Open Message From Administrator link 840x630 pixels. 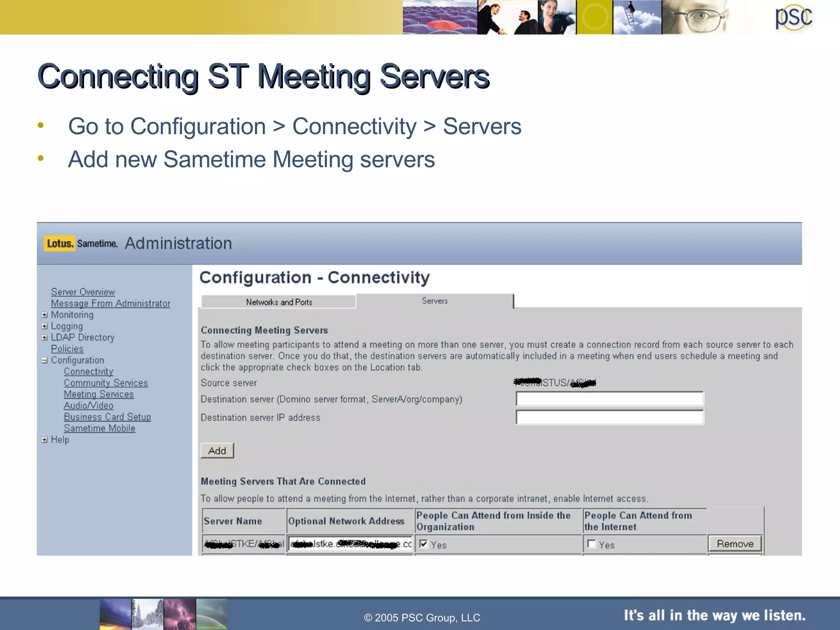tap(110, 303)
